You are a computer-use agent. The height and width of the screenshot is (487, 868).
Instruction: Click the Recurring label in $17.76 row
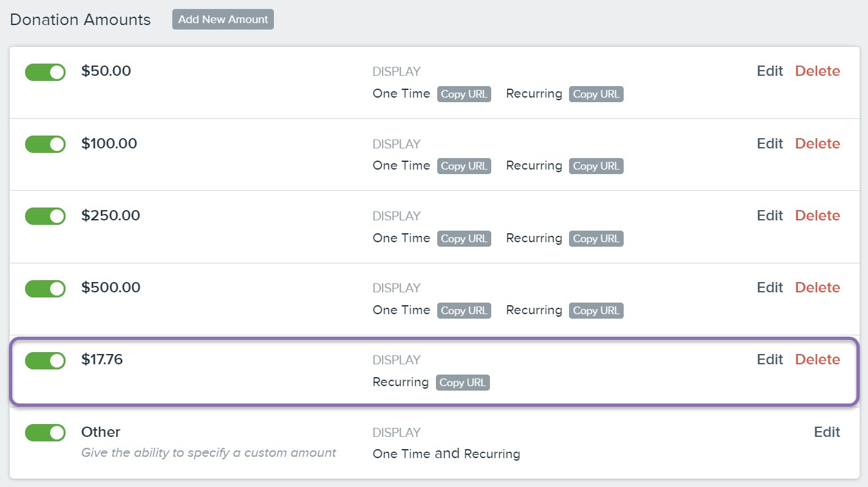[401, 382]
